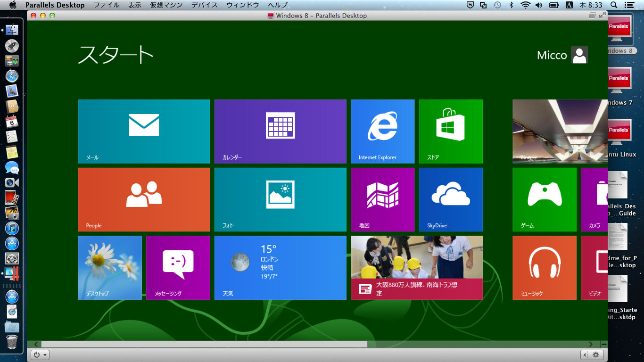Image resolution: width=644 pixels, height=362 pixels.
Task: Open the デバイス (Devices) menu
Action: (205, 5)
